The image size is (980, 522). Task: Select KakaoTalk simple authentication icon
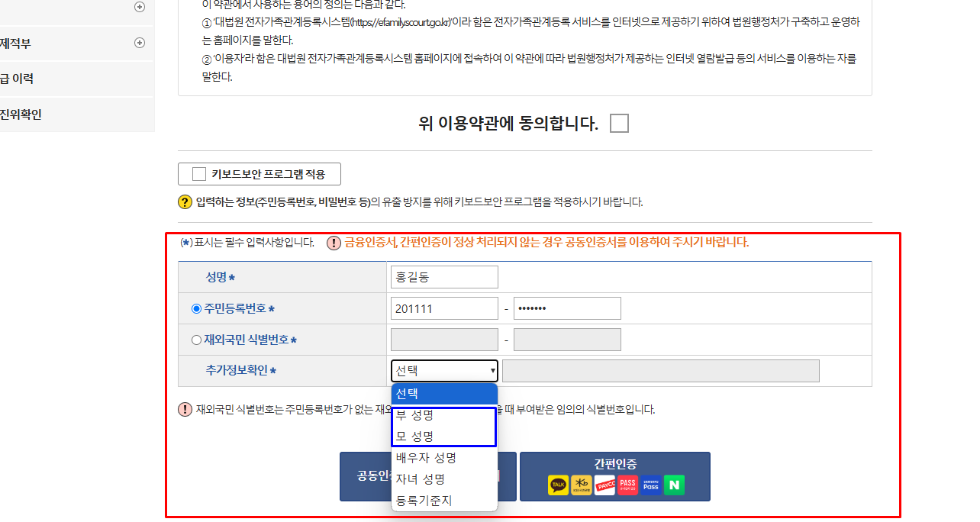tap(558, 485)
